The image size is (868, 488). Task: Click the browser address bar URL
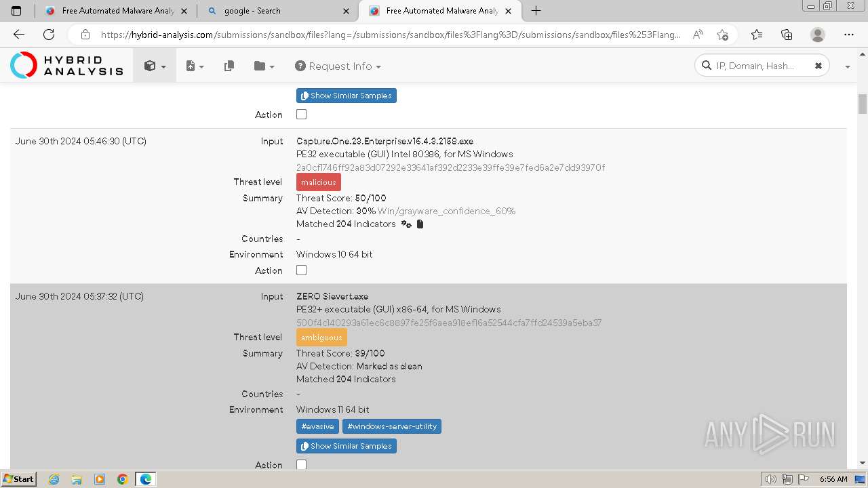pyautogui.click(x=390, y=35)
